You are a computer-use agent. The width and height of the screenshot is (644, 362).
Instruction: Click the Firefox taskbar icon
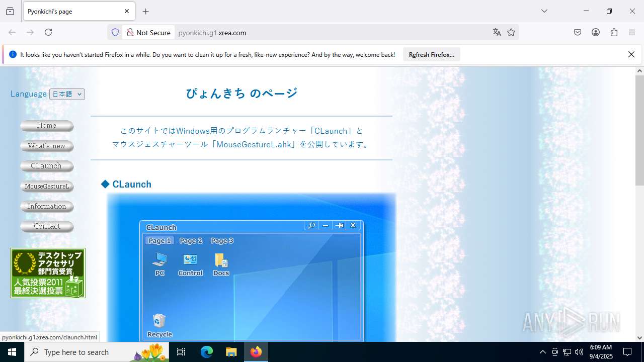point(256,352)
